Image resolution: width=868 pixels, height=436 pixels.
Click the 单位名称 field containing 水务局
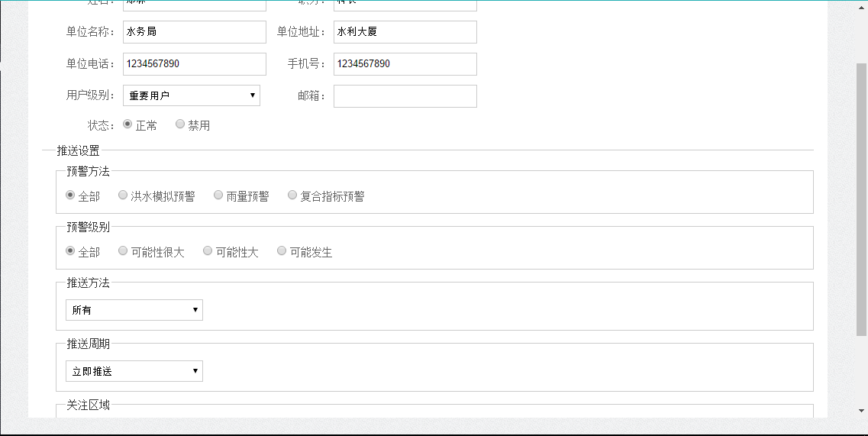tap(194, 32)
